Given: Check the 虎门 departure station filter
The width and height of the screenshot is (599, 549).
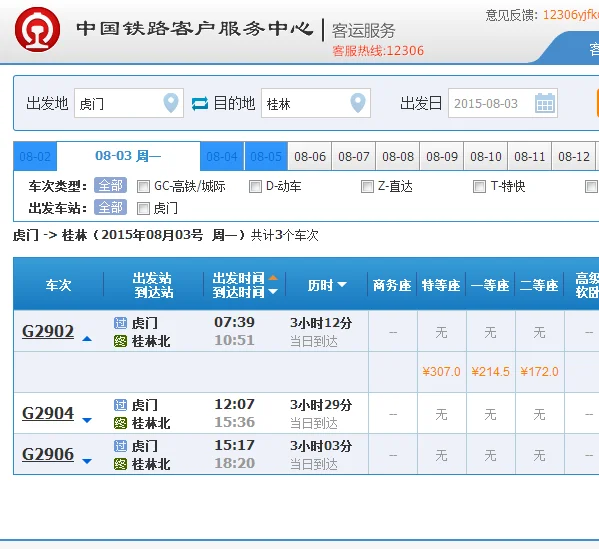Looking at the screenshot, I should [143, 209].
